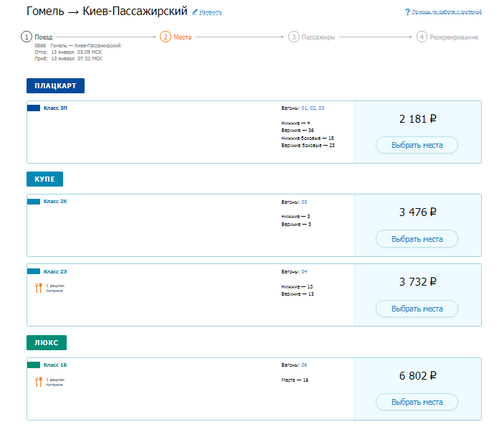This screenshot has width=504, height=427.
Task: Choose seats for the 3 732 ₽ fare
Action: click(417, 309)
